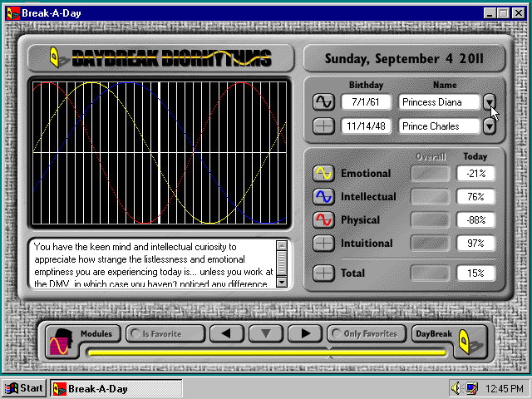Advance to next day with right arrow
532x399 pixels.
click(305, 334)
